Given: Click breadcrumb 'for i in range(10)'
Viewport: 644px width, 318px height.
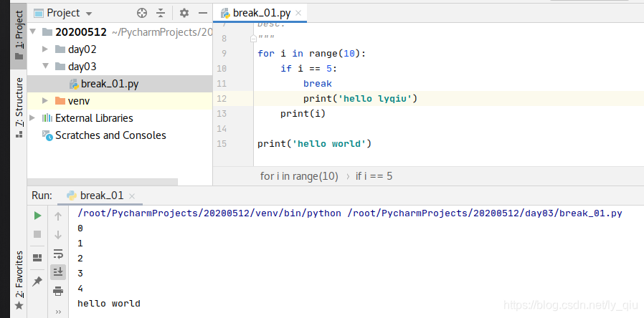Looking at the screenshot, I should [x=299, y=176].
